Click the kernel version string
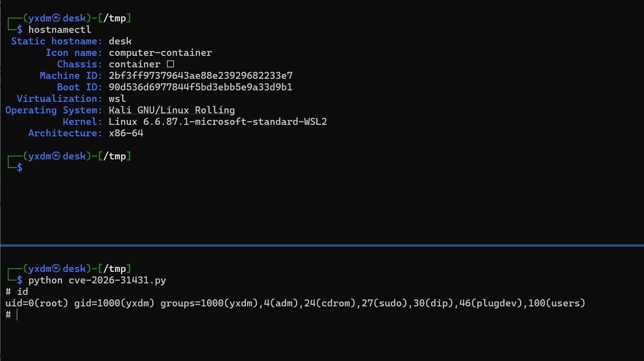Screen dimensions: 644x361 click(218, 122)
